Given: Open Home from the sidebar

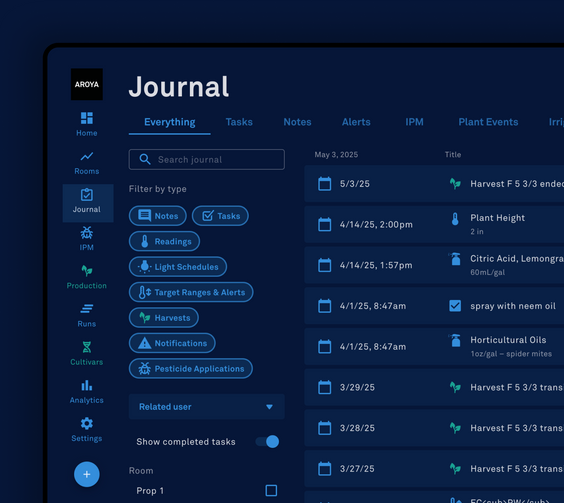Looking at the screenshot, I should 87,124.
